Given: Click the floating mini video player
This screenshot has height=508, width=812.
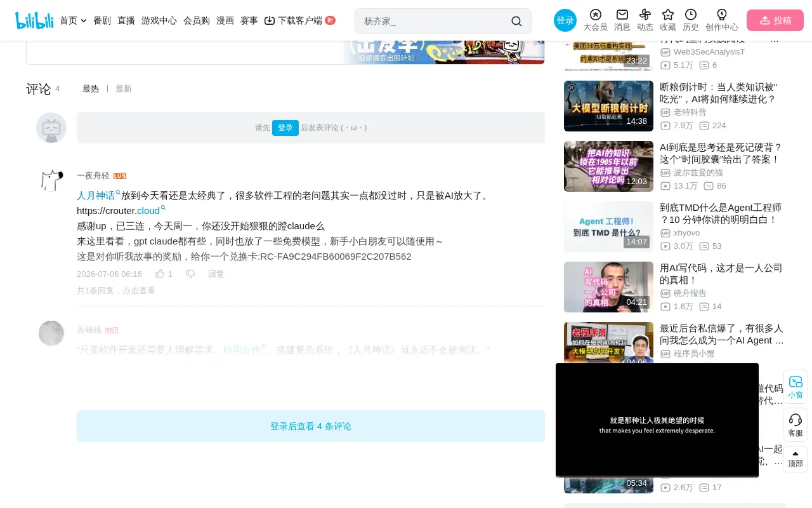Looking at the screenshot, I should coord(657,420).
